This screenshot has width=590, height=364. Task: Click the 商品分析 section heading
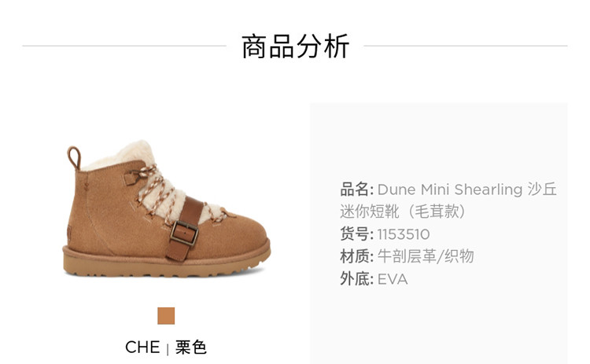295,46
